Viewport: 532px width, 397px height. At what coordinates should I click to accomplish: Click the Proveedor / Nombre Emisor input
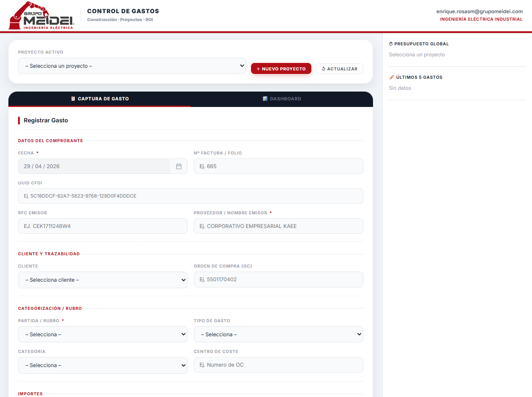coord(278,226)
